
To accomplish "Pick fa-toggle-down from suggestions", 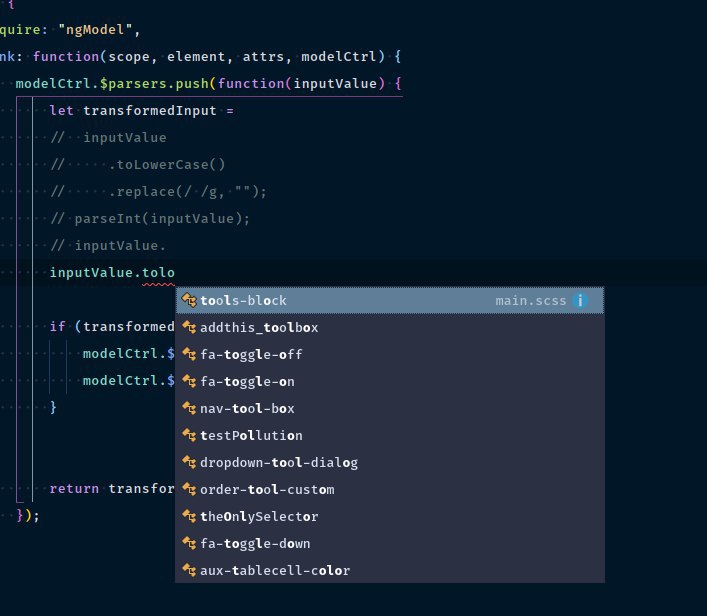I will [390, 544].
